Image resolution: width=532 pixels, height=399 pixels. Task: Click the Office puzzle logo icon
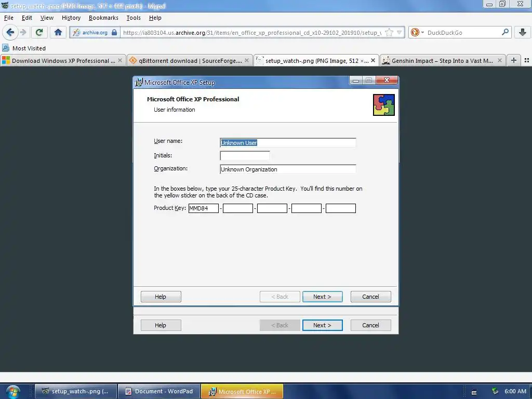tap(384, 105)
